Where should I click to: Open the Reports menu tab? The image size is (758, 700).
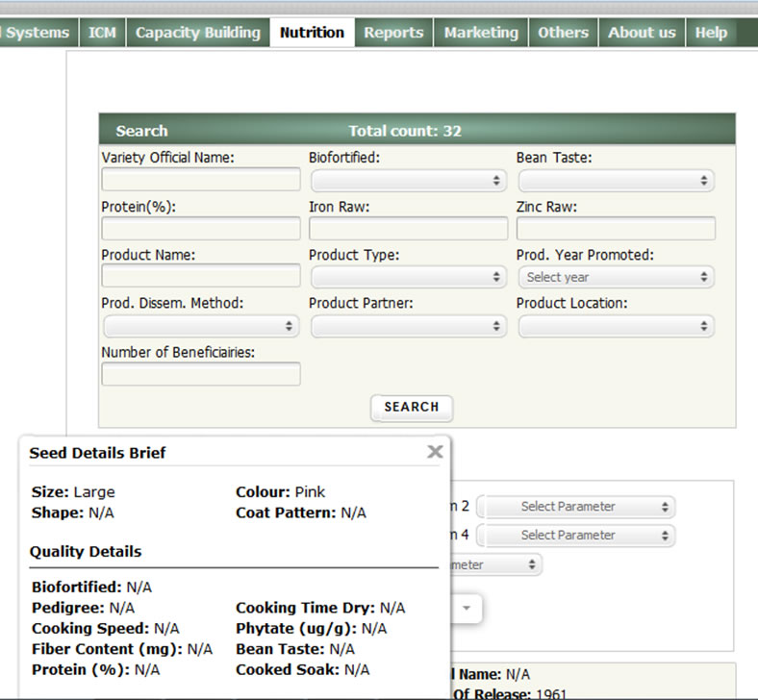393,33
